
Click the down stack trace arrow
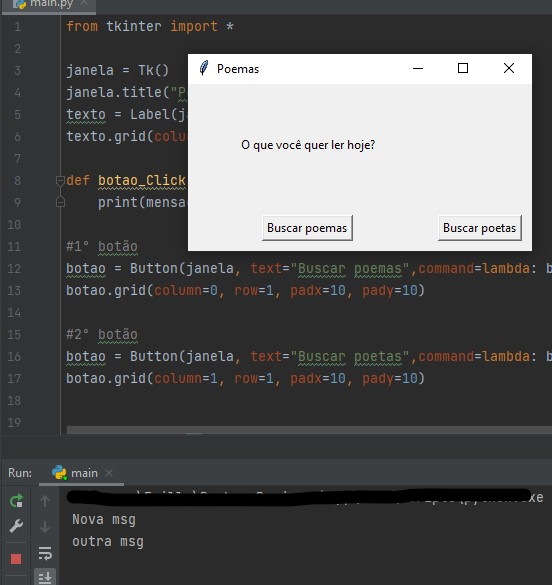tap(45, 527)
